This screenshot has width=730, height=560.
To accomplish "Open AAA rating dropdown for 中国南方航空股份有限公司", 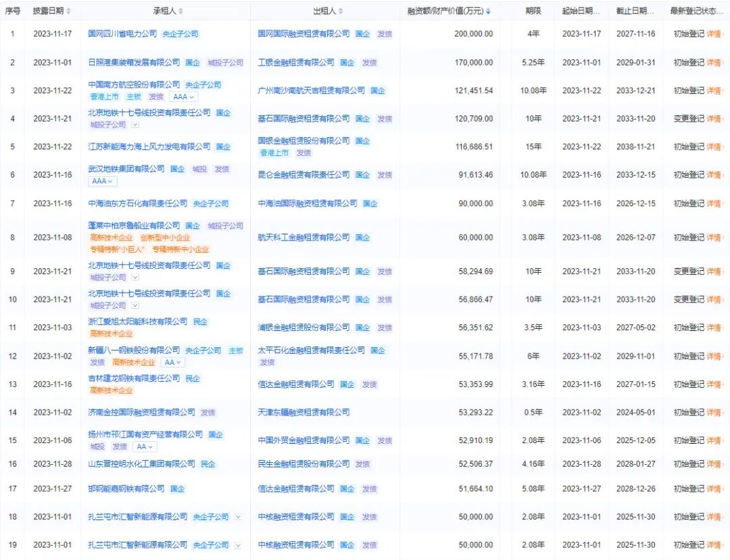I will [x=183, y=97].
